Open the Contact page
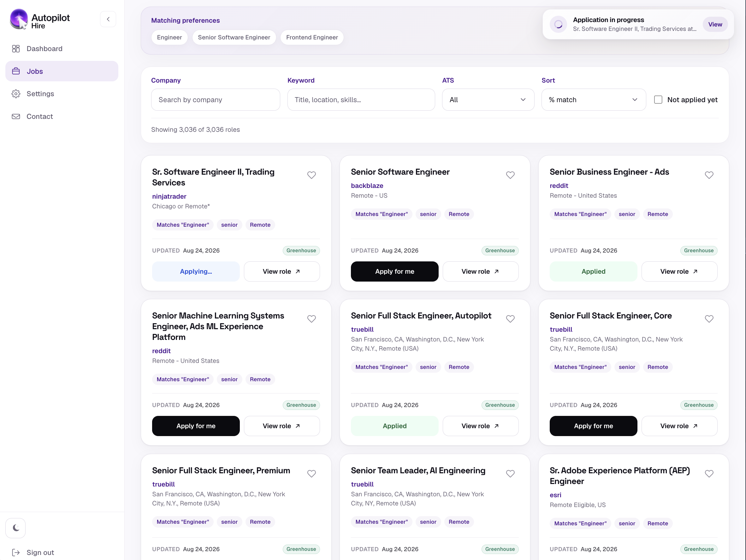746x560 pixels. pyautogui.click(x=62, y=116)
